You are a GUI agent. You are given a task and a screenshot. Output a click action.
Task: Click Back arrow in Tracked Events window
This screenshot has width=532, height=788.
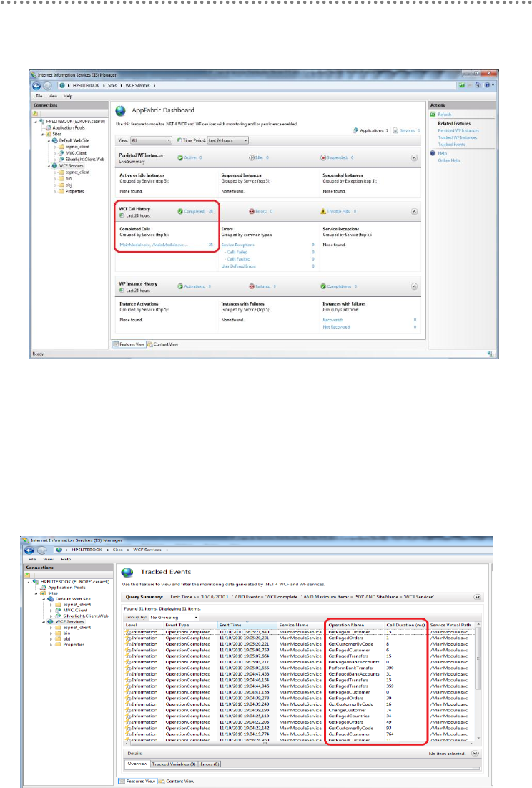pyautogui.click(x=29, y=550)
